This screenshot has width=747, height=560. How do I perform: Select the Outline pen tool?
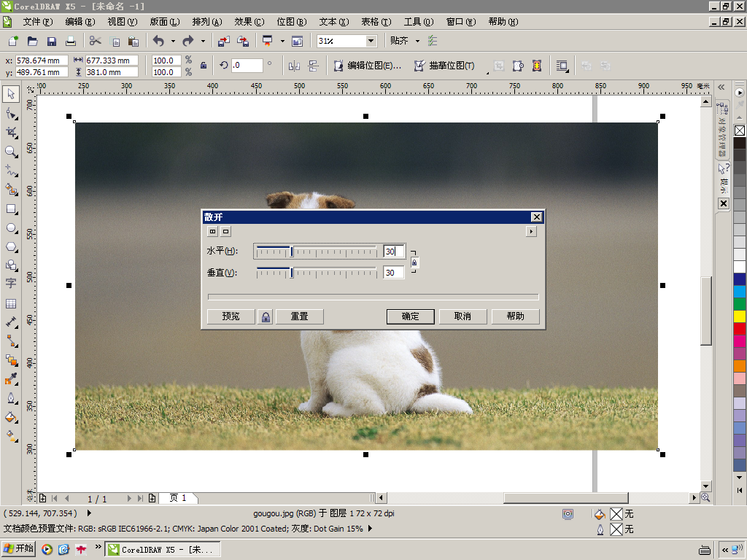[12, 398]
